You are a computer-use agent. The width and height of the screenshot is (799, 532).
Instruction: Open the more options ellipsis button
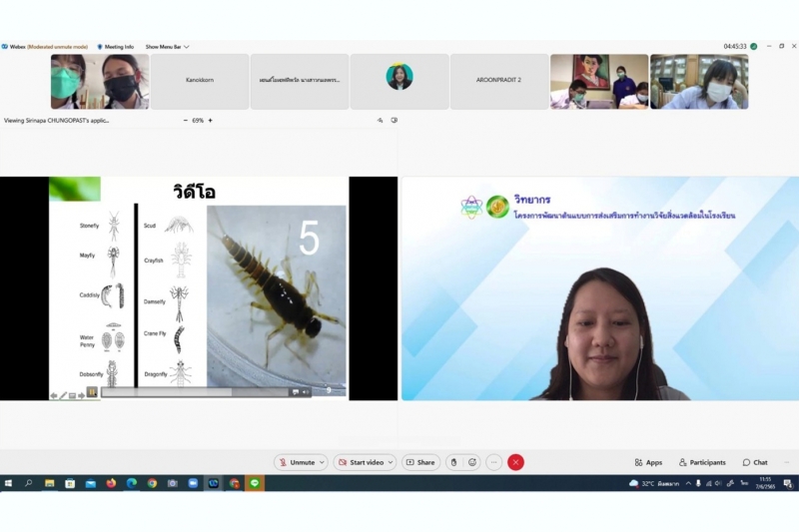click(493, 462)
